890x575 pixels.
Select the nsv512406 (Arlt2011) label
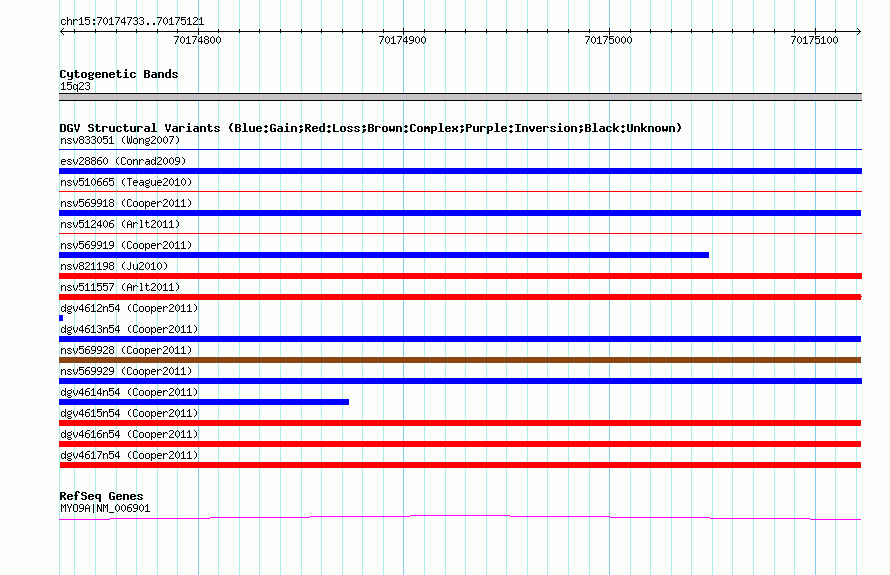pos(120,224)
